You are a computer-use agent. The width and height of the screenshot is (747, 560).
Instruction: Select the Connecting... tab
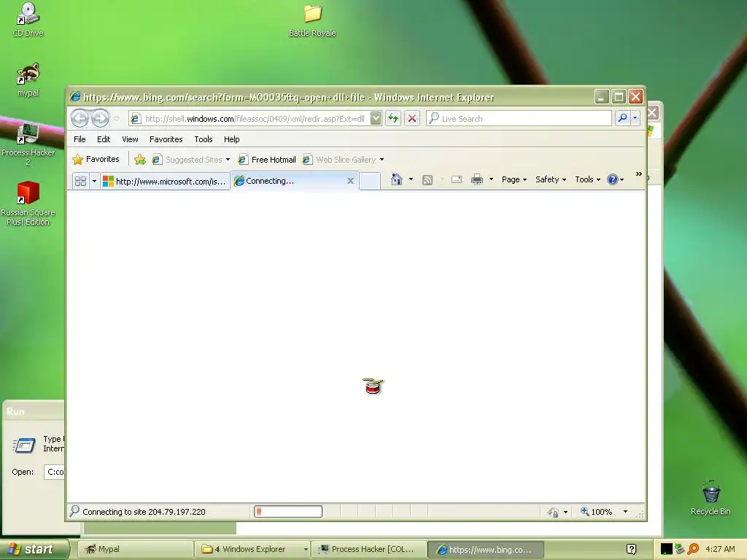tap(288, 181)
